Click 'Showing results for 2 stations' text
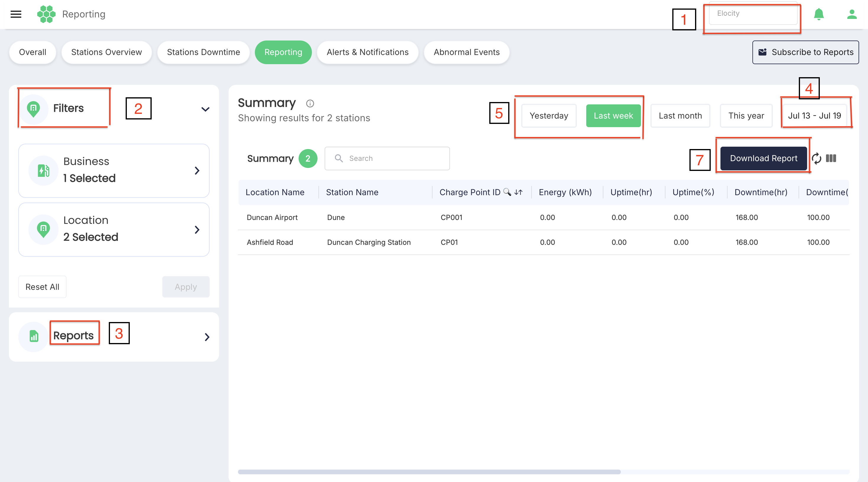Screen dimensions: 868x482 304,118
